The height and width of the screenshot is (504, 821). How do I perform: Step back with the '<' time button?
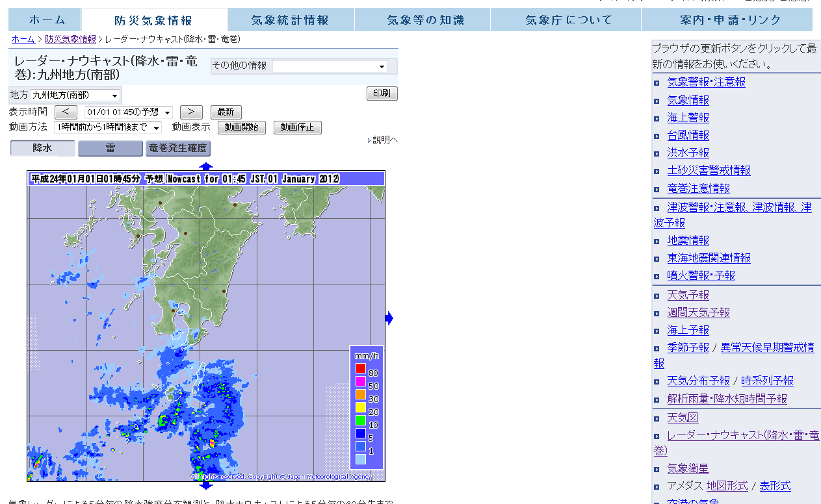coord(66,112)
